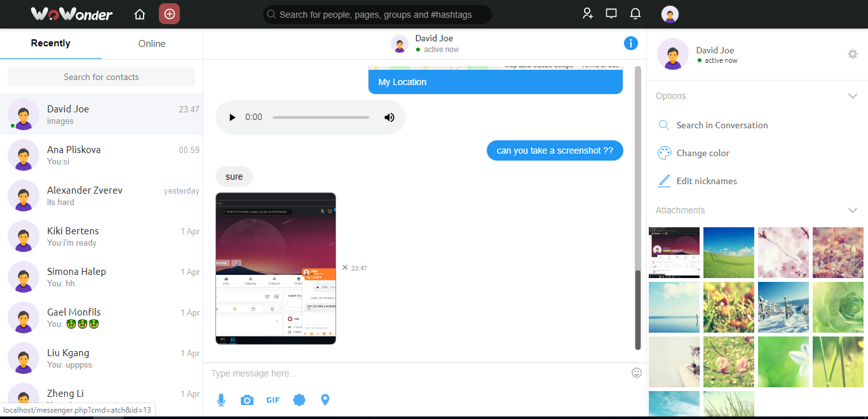
Task: Click the blue info icon in chat header
Action: pyautogui.click(x=630, y=43)
